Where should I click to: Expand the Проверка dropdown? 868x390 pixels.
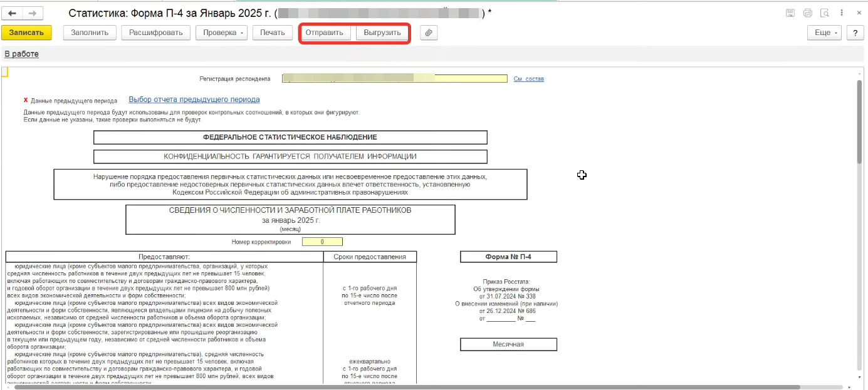222,33
